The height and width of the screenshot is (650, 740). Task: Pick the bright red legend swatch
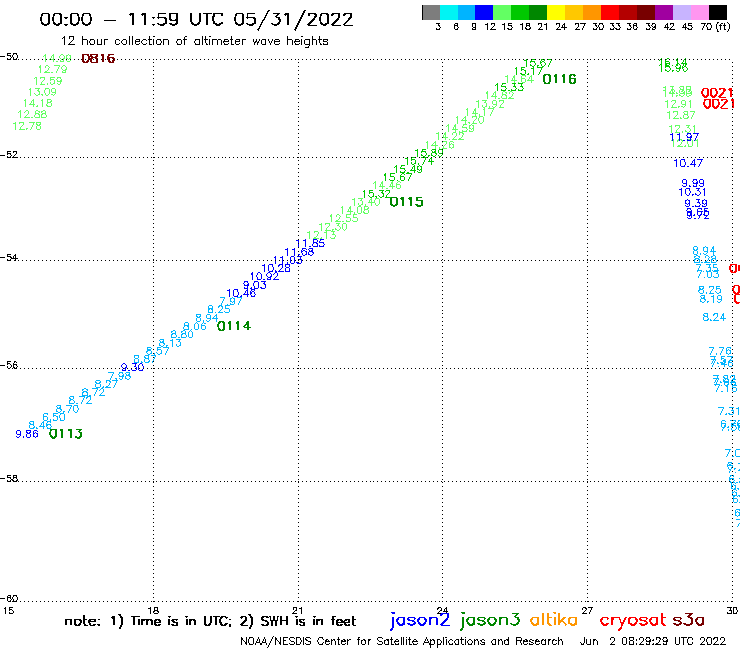tap(610, 12)
